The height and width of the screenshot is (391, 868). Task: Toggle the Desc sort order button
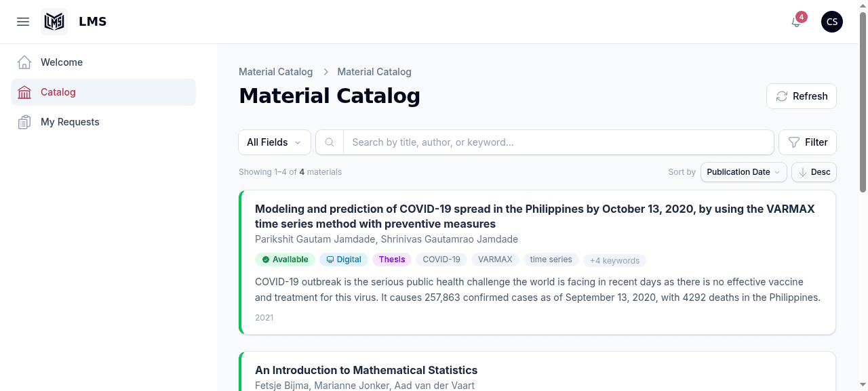point(814,172)
